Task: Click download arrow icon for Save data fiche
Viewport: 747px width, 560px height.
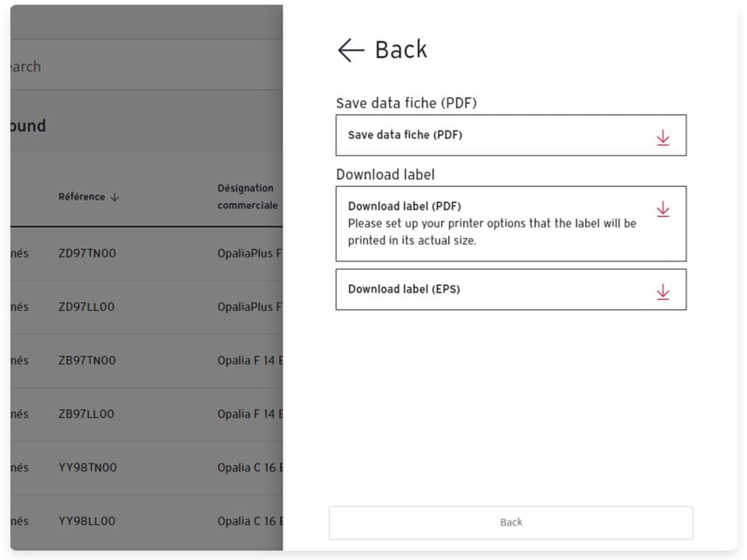Action: [x=662, y=138]
